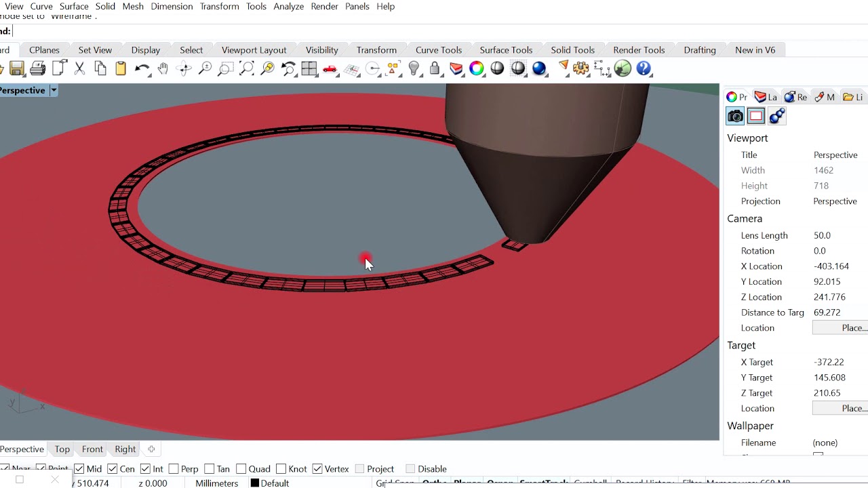The width and height of the screenshot is (868, 488).
Task: Enable the Tan osnap checkbox
Action: [210, 469]
